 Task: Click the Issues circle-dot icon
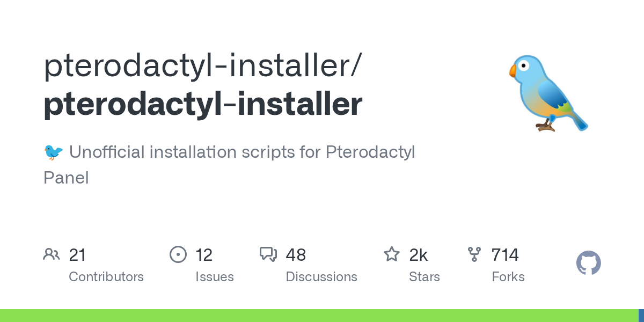[178, 254]
